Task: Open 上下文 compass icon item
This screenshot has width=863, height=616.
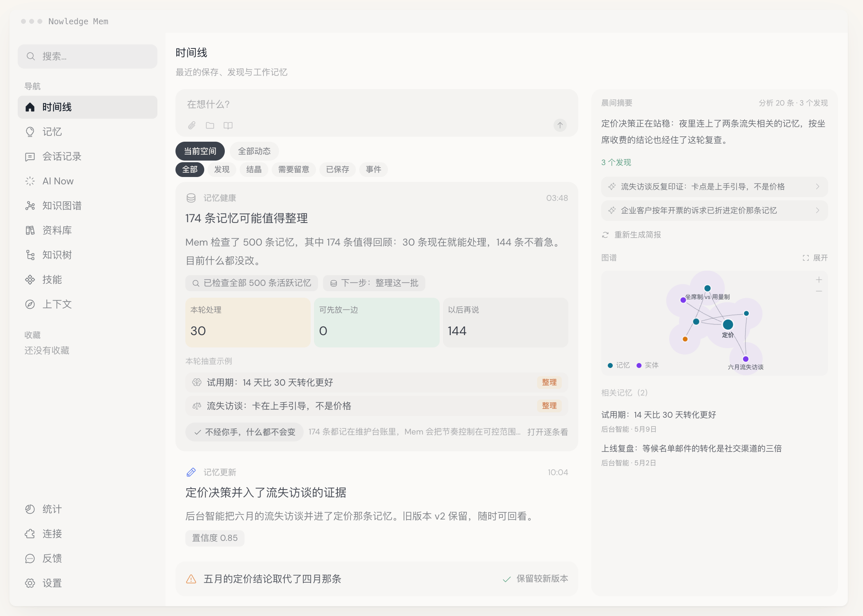Action: [87, 304]
